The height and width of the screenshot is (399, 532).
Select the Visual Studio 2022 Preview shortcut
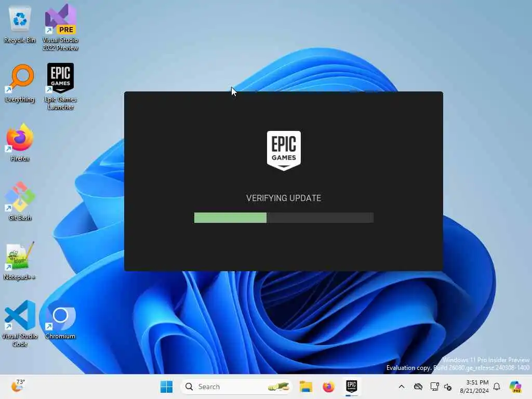[60, 27]
